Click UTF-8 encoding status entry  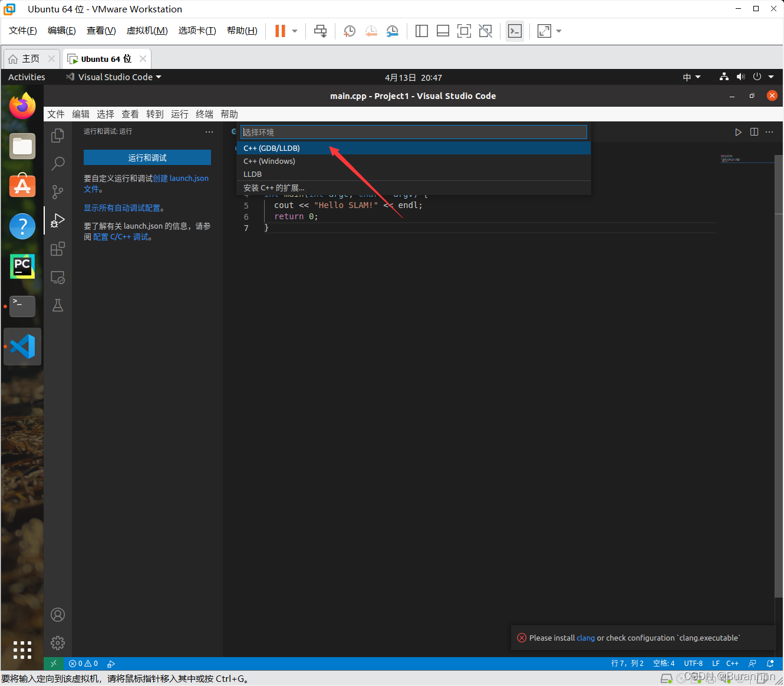point(693,664)
